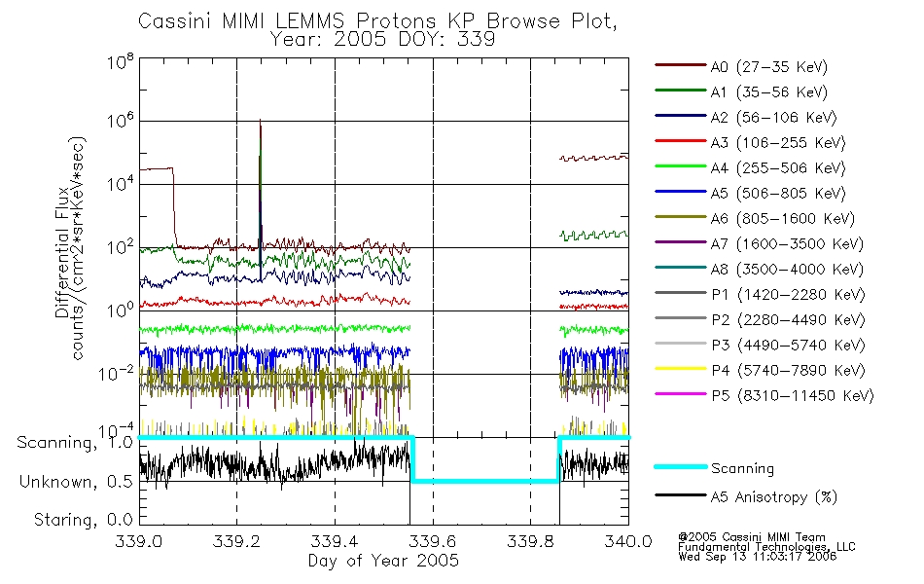The image size is (924, 584).
Task: Click the P5 (8310-11450 KeV) legend label
Action: 793,396
